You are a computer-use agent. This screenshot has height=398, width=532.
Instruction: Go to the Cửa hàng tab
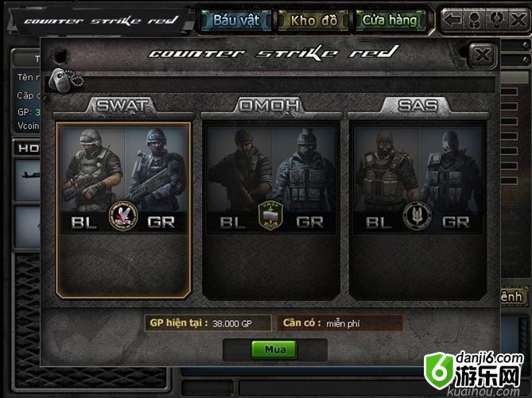(390, 21)
